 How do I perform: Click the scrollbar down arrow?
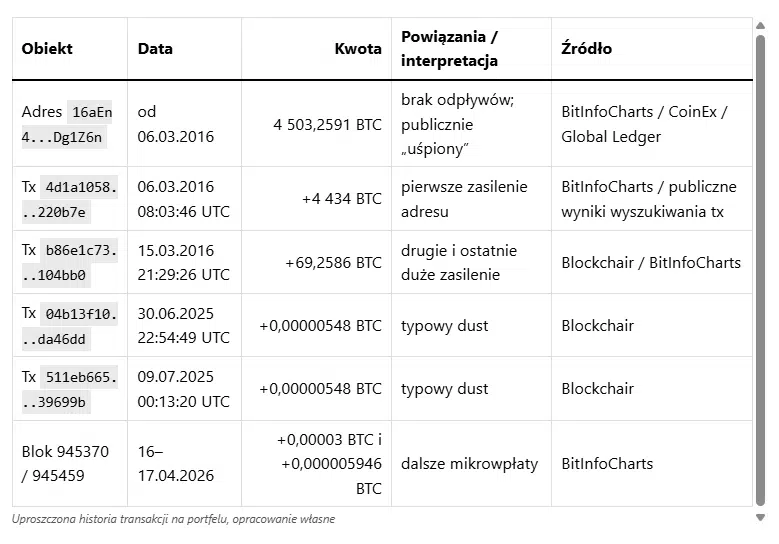click(760, 517)
